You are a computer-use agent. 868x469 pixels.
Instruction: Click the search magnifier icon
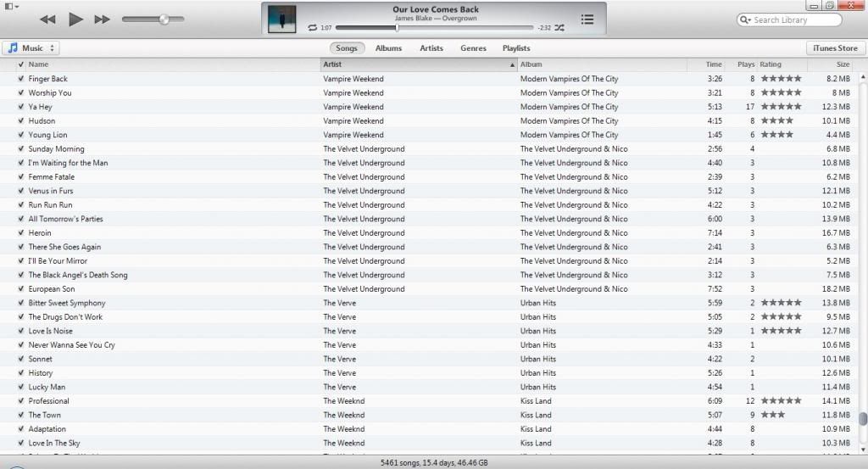pyautogui.click(x=745, y=20)
